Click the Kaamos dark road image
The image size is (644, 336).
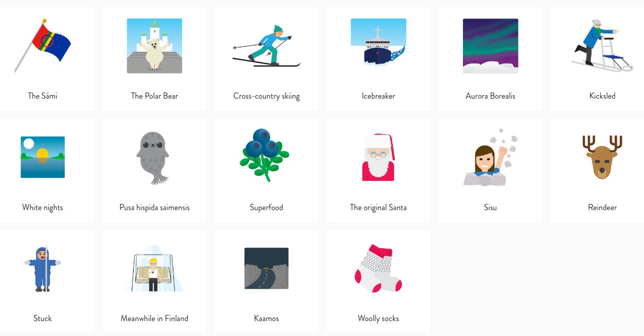pos(266,268)
